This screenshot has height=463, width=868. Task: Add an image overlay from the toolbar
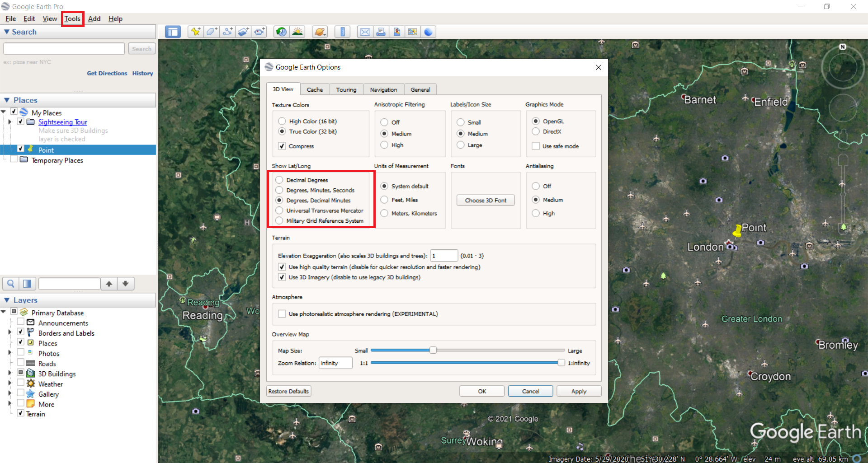[x=243, y=32]
